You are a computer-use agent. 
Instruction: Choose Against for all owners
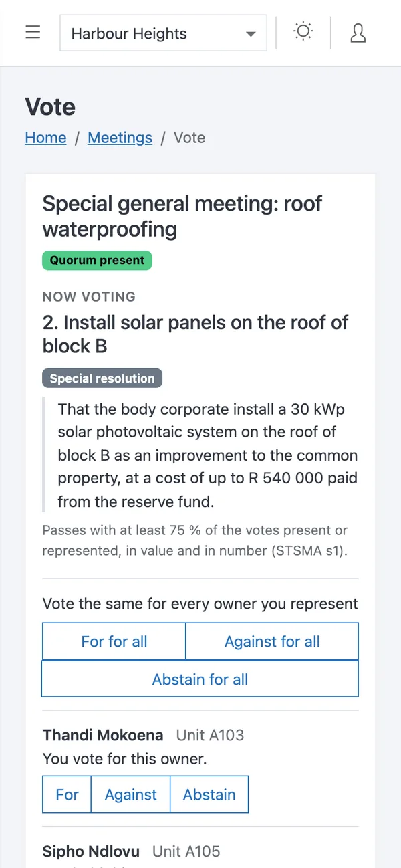point(272,641)
